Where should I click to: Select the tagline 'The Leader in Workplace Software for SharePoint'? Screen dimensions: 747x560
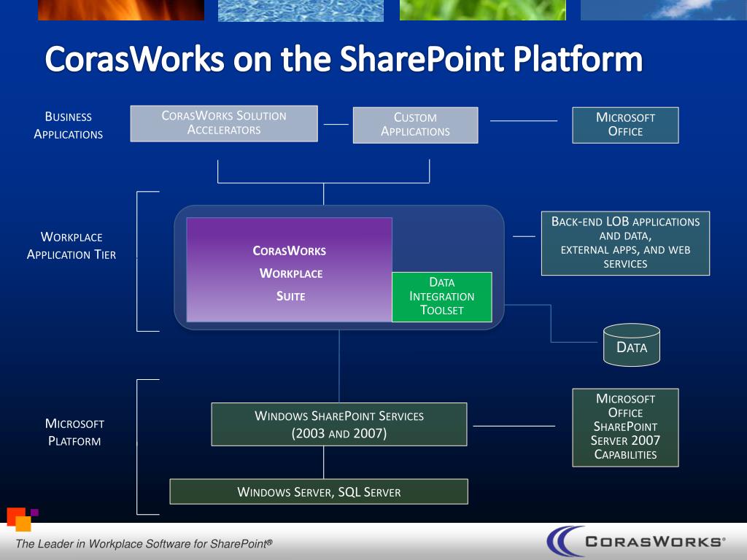[x=144, y=544]
